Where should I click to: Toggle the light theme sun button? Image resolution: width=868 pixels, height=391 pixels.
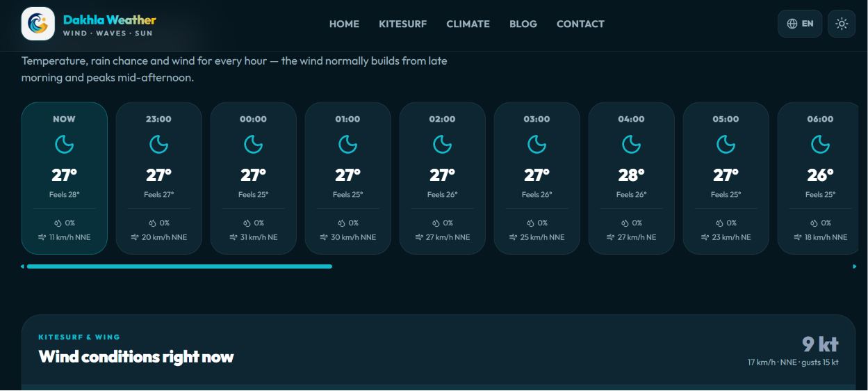(x=842, y=24)
